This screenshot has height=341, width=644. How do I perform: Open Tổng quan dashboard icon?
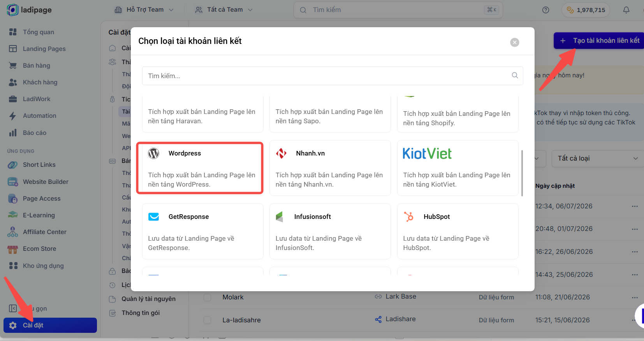click(13, 32)
